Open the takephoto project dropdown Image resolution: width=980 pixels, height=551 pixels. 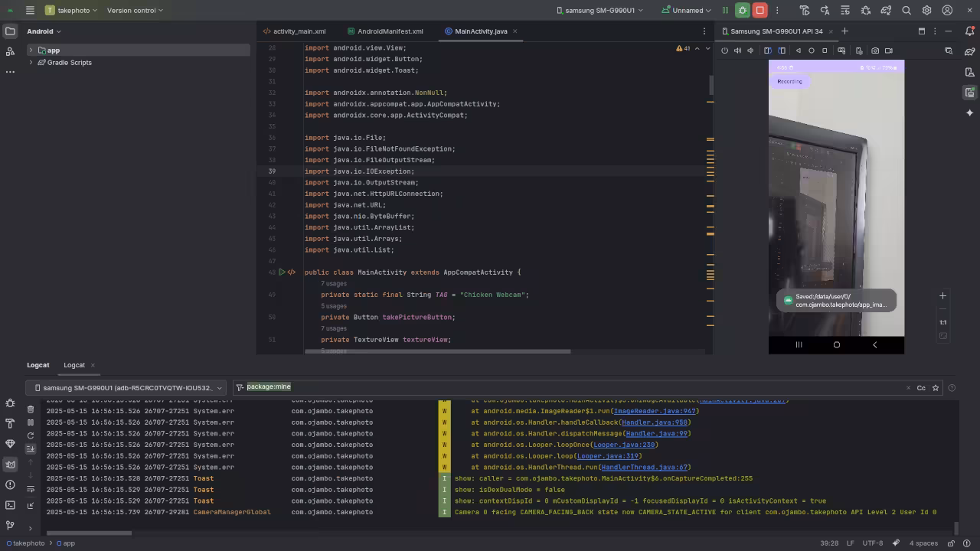coord(71,11)
